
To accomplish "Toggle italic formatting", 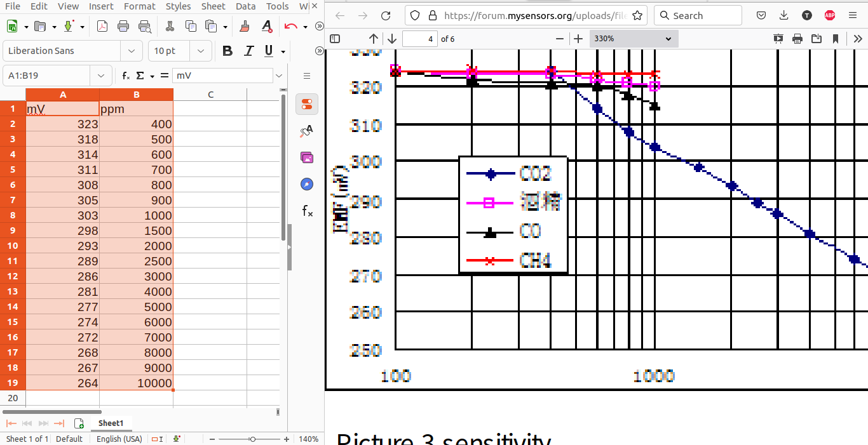I will pyautogui.click(x=248, y=51).
